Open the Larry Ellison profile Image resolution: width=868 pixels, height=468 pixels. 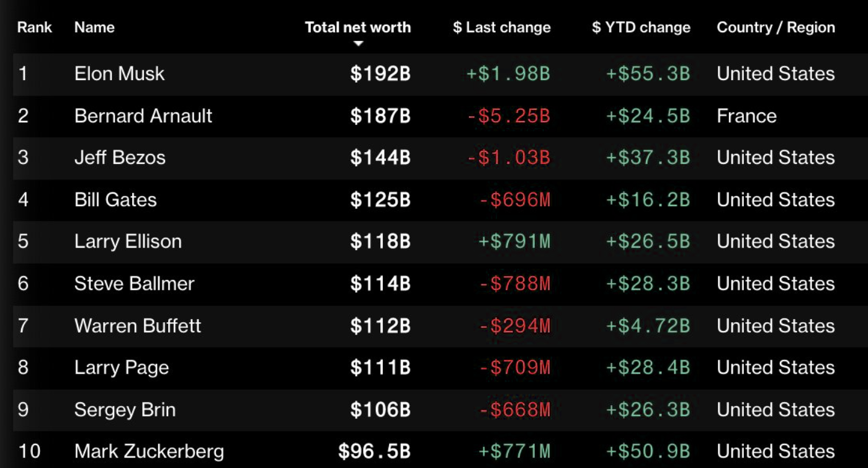tap(128, 241)
